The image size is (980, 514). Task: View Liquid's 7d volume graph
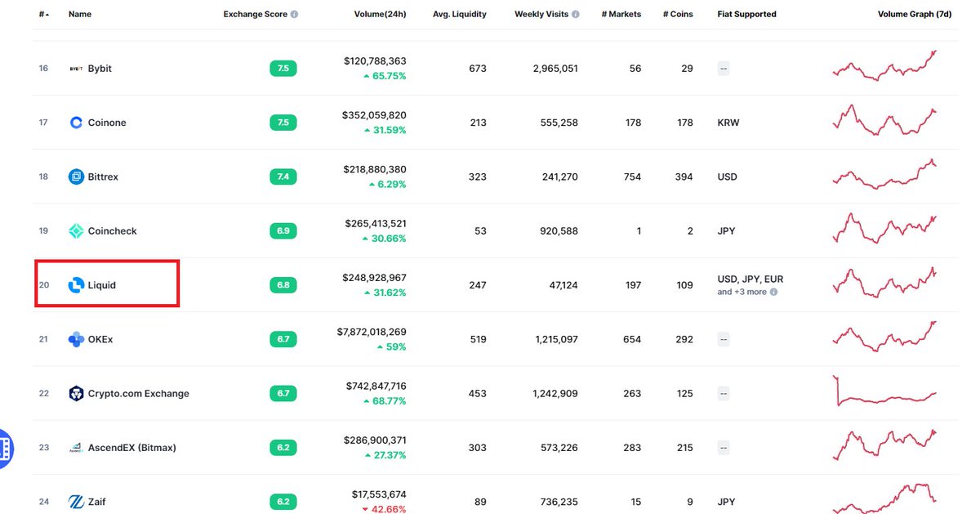(x=884, y=283)
